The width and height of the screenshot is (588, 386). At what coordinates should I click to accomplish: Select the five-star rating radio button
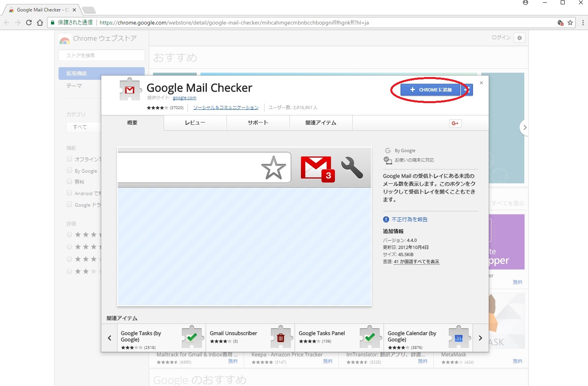(x=70, y=235)
